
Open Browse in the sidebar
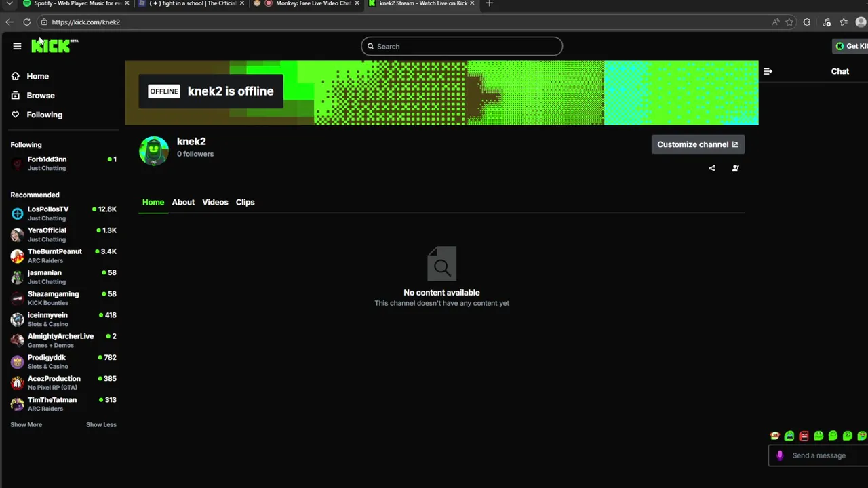coord(40,96)
